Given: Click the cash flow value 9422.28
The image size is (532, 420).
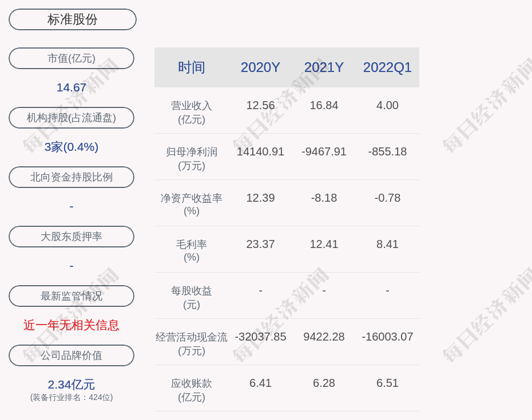Looking at the screenshot, I should tap(324, 337).
